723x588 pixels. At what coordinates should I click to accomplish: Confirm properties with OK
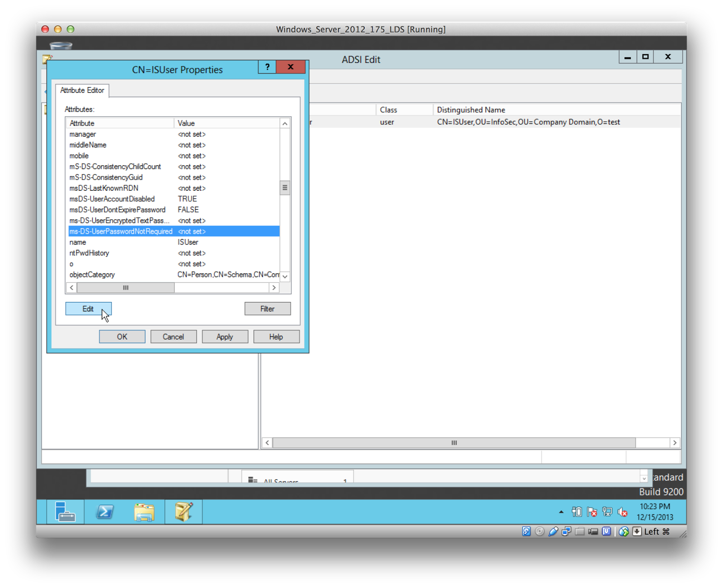point(122,337)
